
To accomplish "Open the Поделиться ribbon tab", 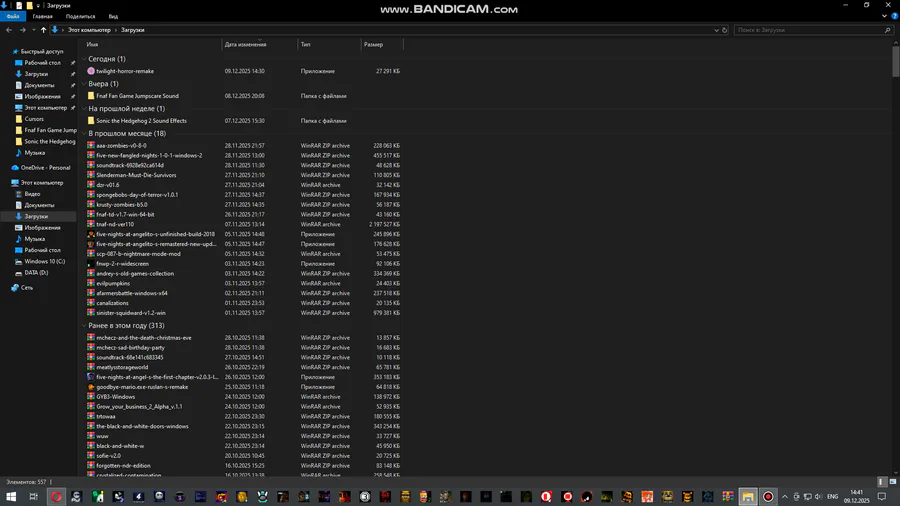I will click(80, 16).
